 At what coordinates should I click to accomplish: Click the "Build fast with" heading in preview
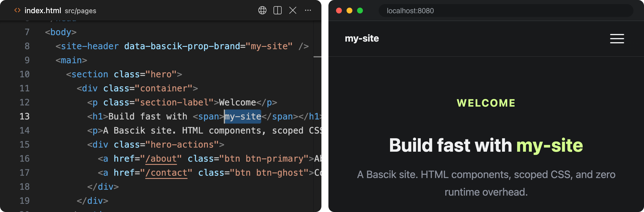(451, 145)
